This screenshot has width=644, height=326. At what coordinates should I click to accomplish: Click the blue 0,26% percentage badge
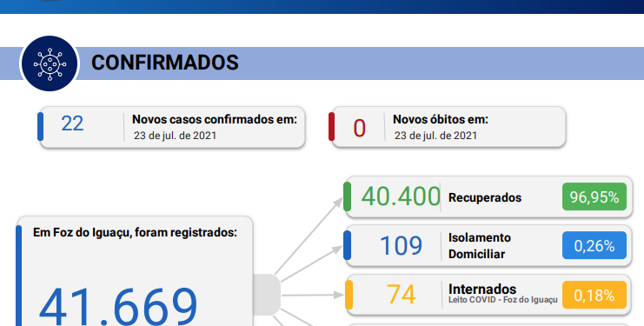click(x=594, y=245)
